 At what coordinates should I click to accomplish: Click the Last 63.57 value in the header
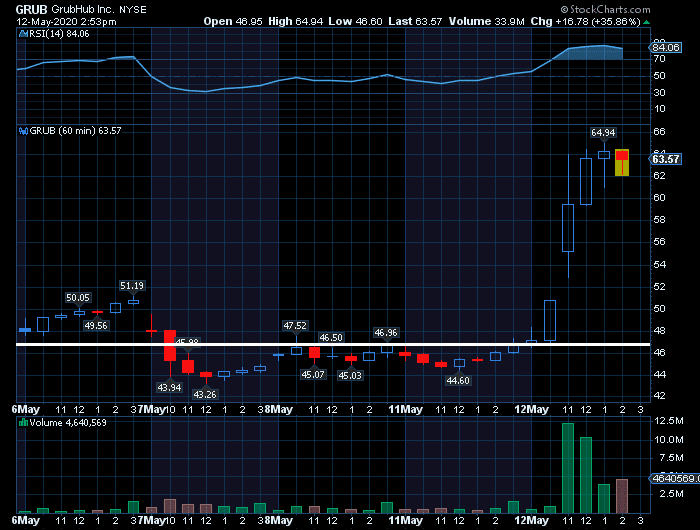tap(415, 21)
